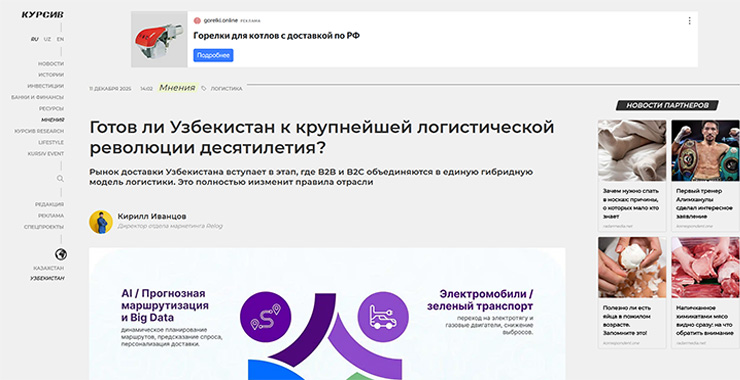Screen dimensions: 740x380
Task: Switch language to UZ
Action: (47, 39)
